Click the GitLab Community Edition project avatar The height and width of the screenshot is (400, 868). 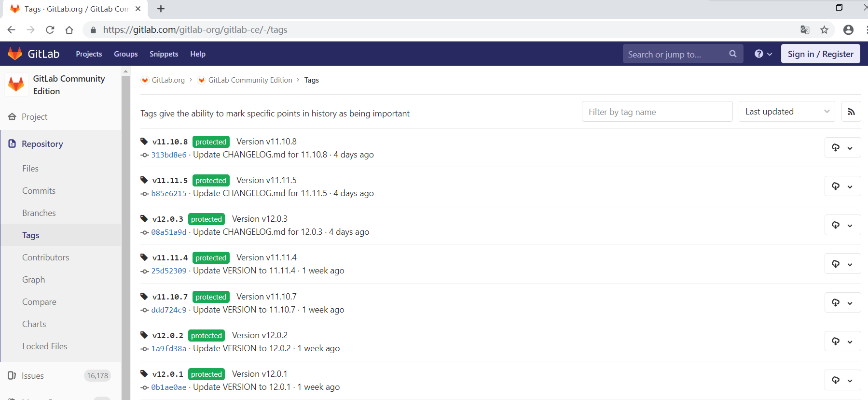[x=16, y=84]
